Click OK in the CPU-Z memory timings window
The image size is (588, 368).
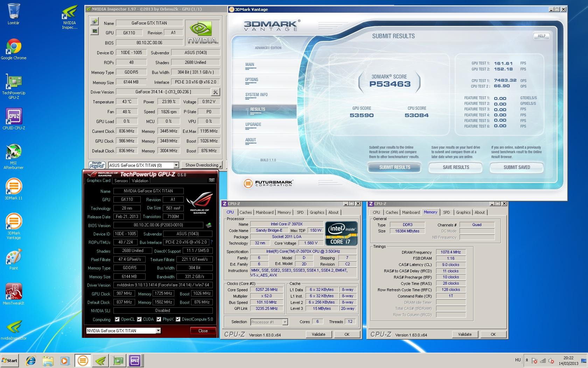click(493, 334)
